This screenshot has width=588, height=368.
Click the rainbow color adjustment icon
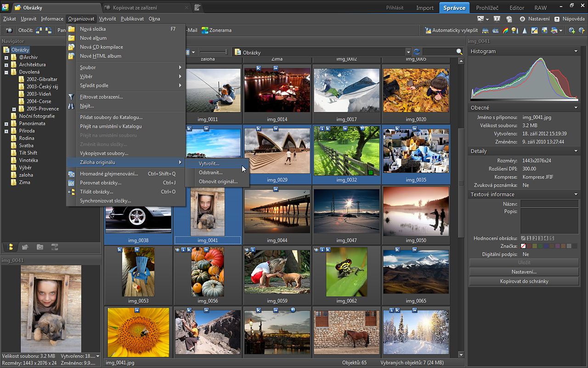click(505, 30)
